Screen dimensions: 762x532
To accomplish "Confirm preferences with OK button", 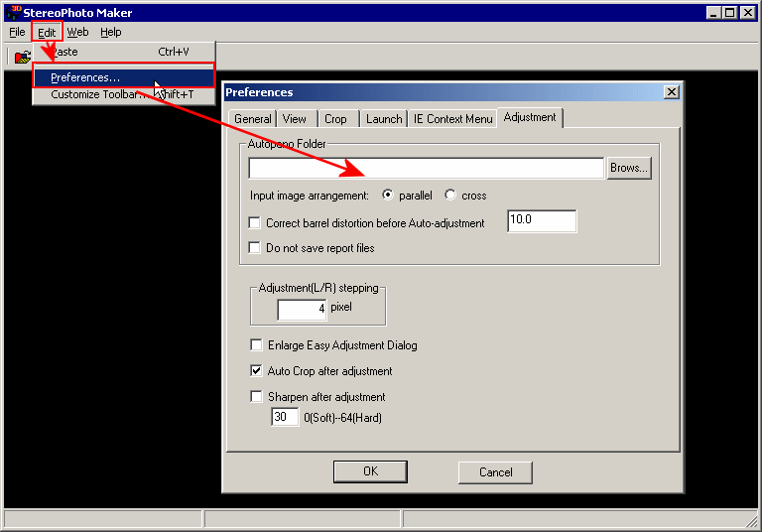I will click(x=370, y=471).
